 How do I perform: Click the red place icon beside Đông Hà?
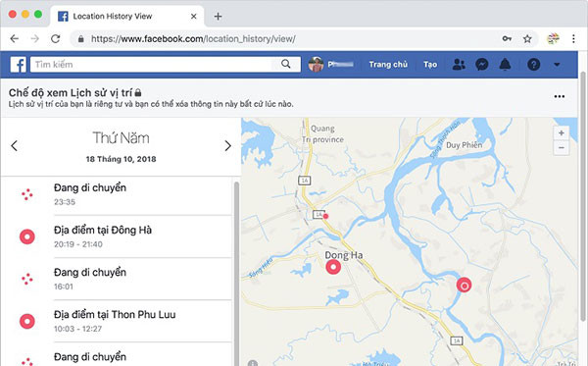(27, 236)
